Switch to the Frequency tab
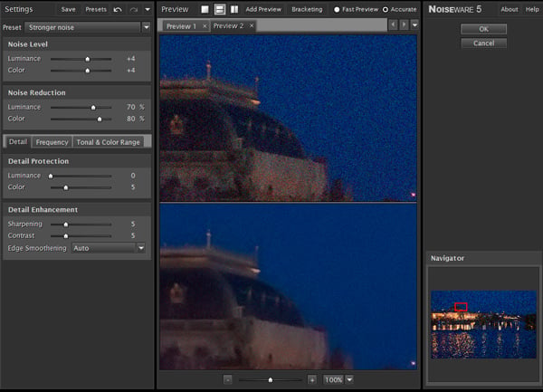 pyautogui.click(x=52, y=142)
